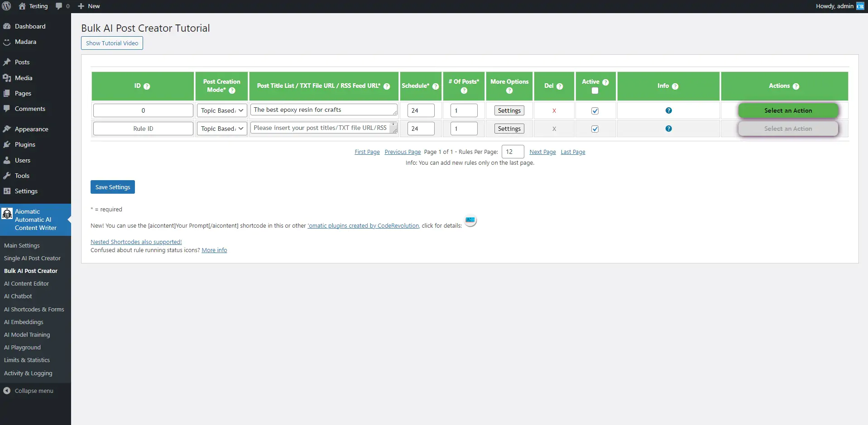This screenshot has height=425, width=868.
Task: Click Show Tutorial Video button
Action: click(x=112, y=43)
